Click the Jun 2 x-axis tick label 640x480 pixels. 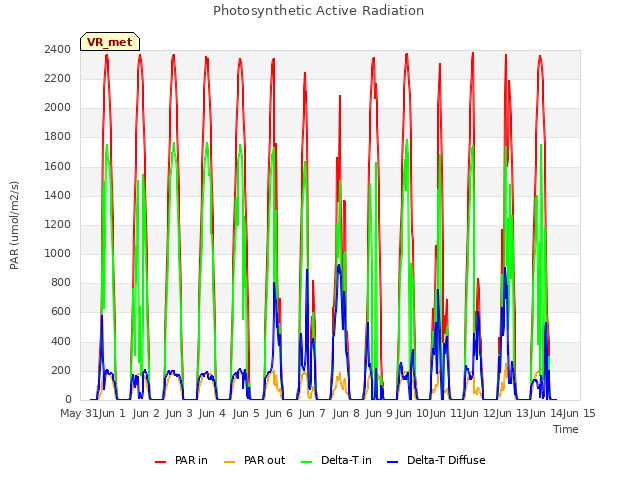146,413
